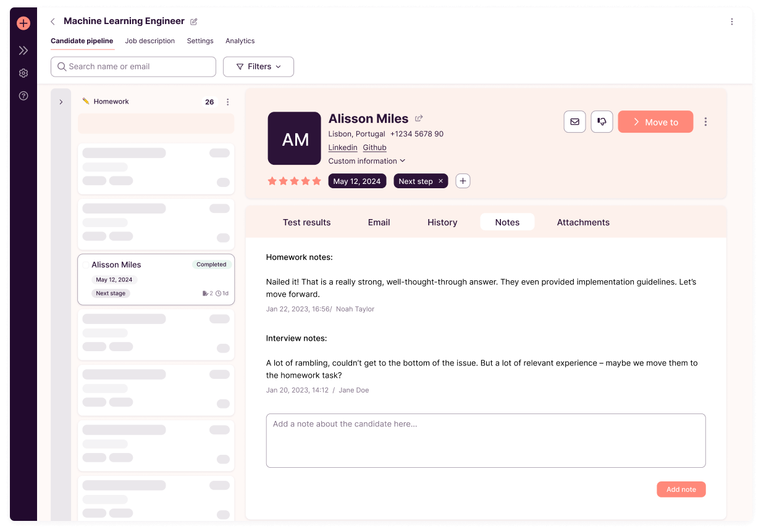This screenshot has height=532, width=761.
Task: Open settings gear in left sidebar
Action: 23,73
